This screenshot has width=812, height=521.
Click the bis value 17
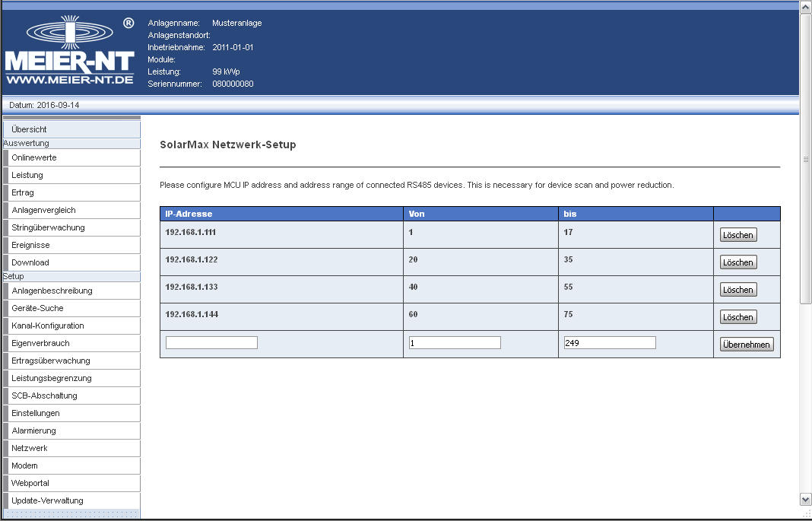(568, 232)
